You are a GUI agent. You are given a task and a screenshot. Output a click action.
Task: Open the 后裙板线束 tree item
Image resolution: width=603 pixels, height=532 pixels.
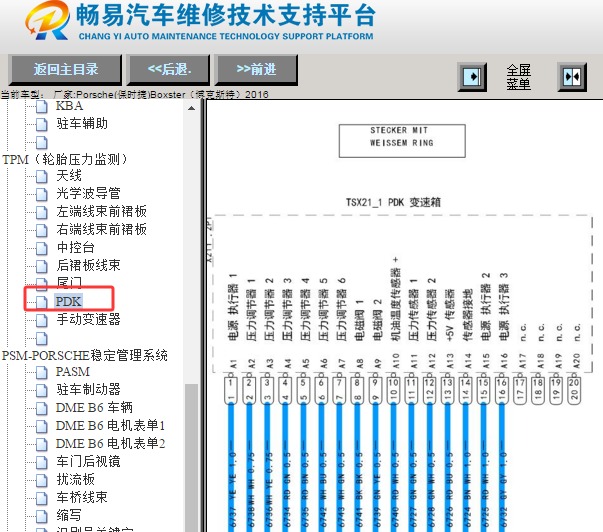click(88, 265)
